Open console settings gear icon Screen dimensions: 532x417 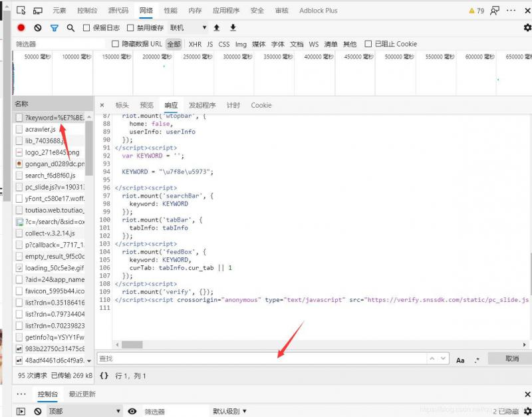click(x=527, y=411)
